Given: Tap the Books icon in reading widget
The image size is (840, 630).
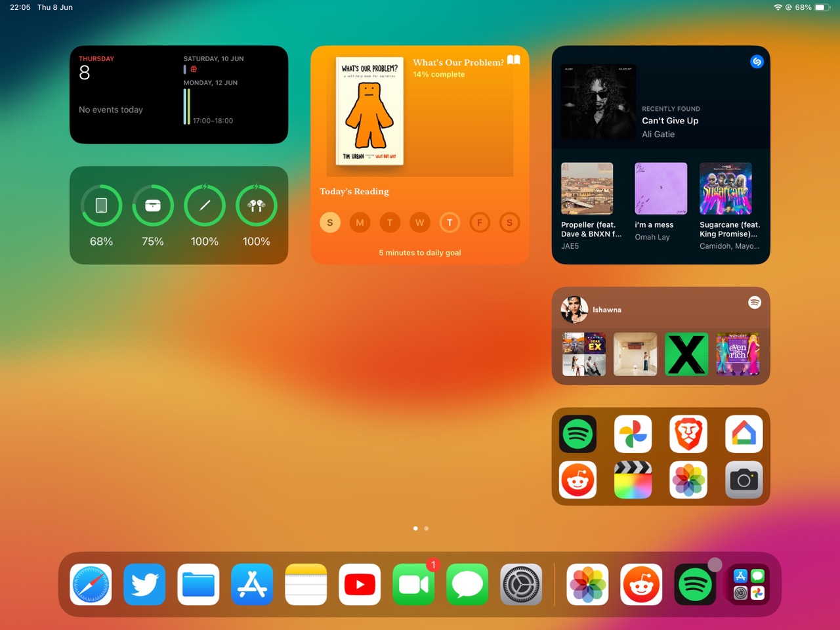Looking at the screenshot, I should point(514,60).
